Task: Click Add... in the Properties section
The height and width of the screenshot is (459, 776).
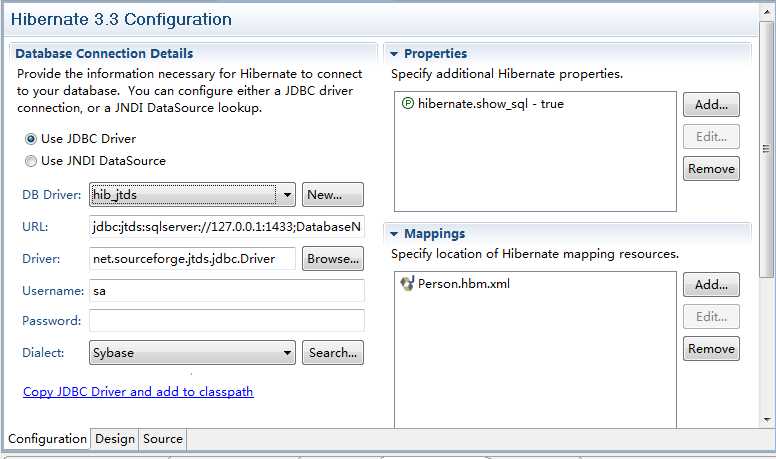Action: pyautogui.click(x=711, y=104)
